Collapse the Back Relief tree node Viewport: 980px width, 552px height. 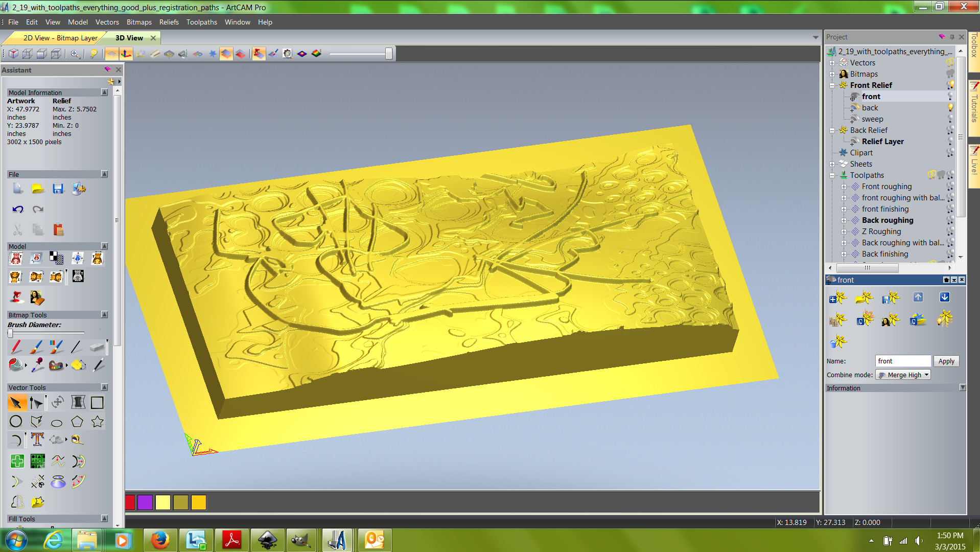[832, 130]
